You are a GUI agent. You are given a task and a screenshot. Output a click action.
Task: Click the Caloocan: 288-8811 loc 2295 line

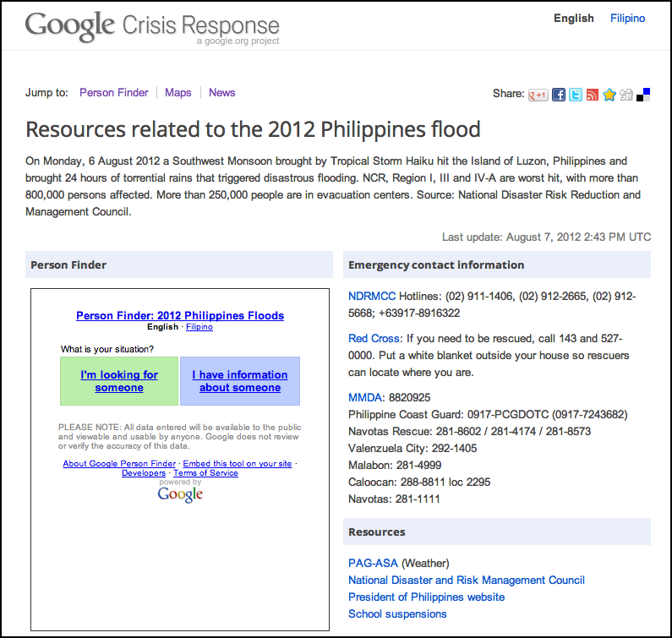pyautogui.click(x=419, y=482)
